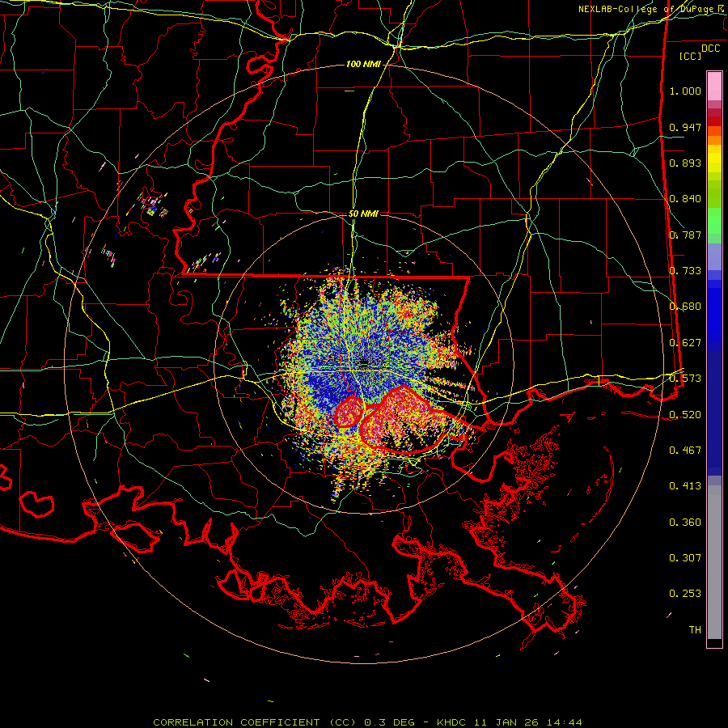The height and width of the screenshot is (728, 728).
Task: Select the dark red color band on scale
Action: (714, 121)
